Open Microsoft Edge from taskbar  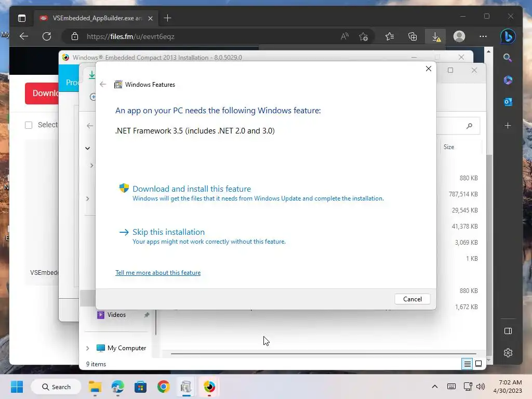point(118,387)
